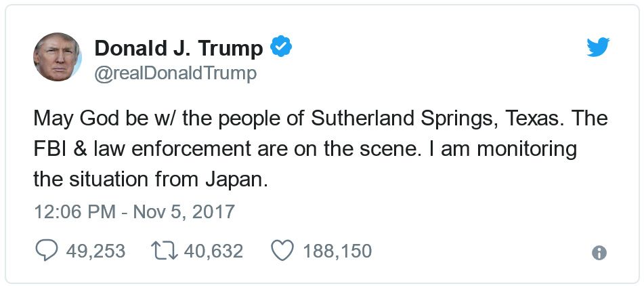644x286 pixels.
Task: Click the 49,253 reply count
Action: 95,251
